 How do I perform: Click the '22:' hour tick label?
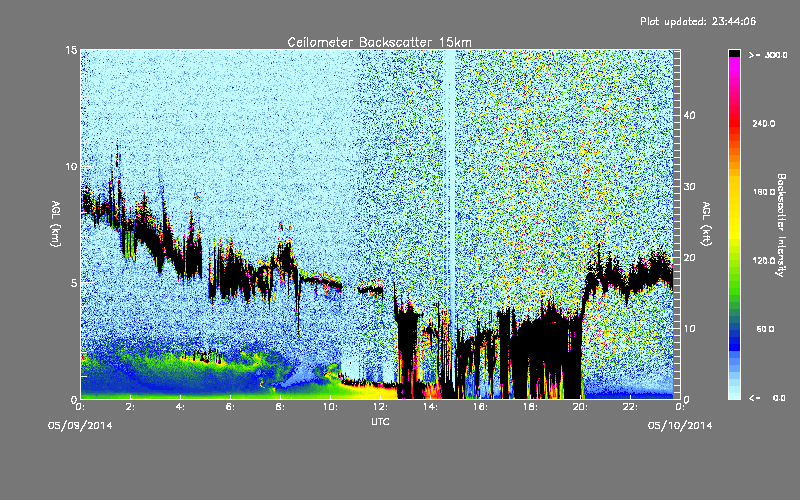631,407
